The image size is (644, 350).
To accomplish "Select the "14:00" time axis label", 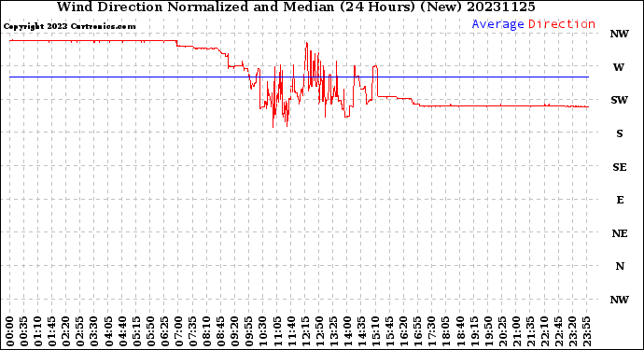I will (x=346, y=331).
